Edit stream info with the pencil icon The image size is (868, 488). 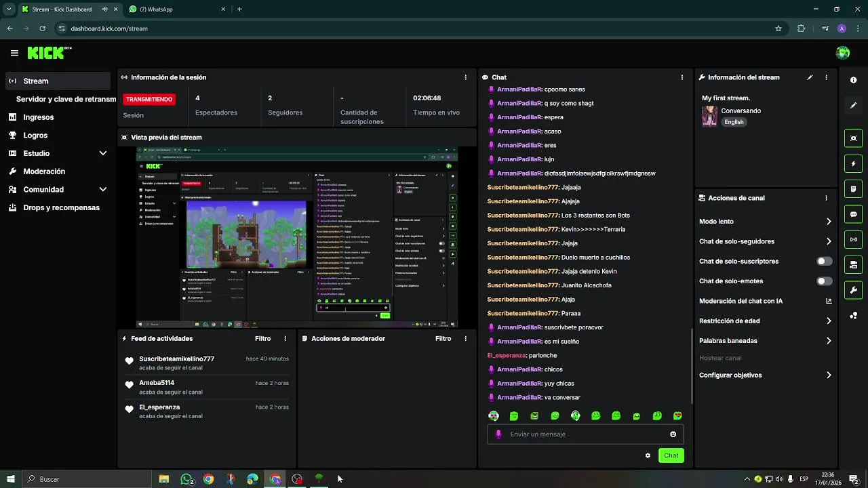[x=810, y=77]
